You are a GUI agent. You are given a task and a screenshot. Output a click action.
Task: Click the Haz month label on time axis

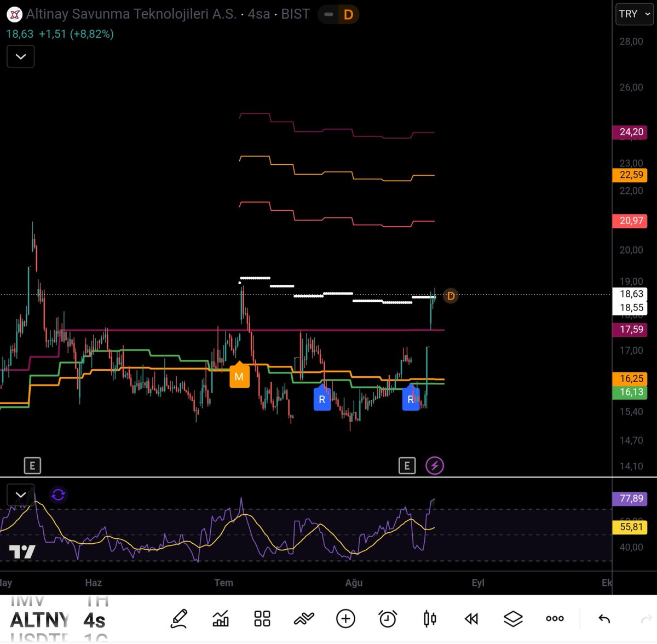point(94,583)
